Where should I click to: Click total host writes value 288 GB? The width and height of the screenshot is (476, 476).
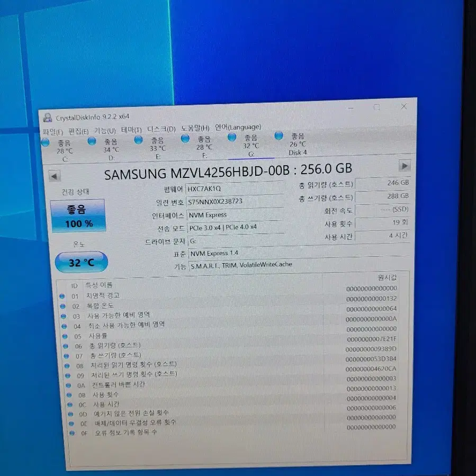coord(383,196)
